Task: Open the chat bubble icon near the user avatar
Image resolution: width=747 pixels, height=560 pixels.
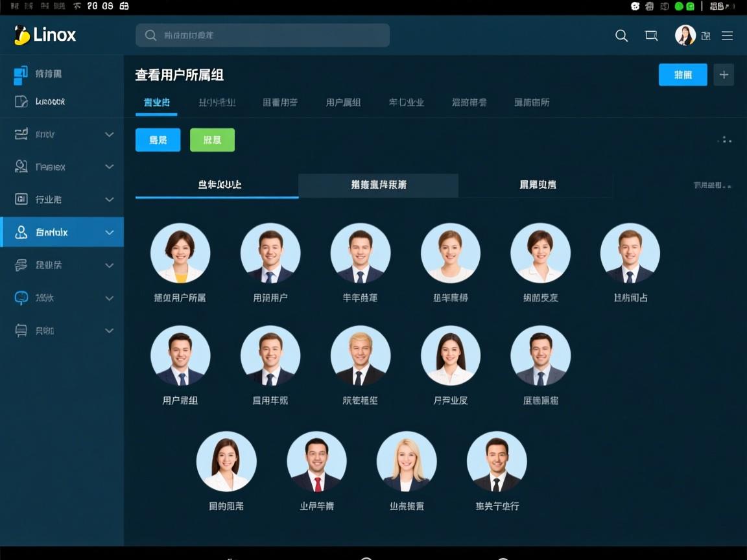Action: [x=651, y=36]
